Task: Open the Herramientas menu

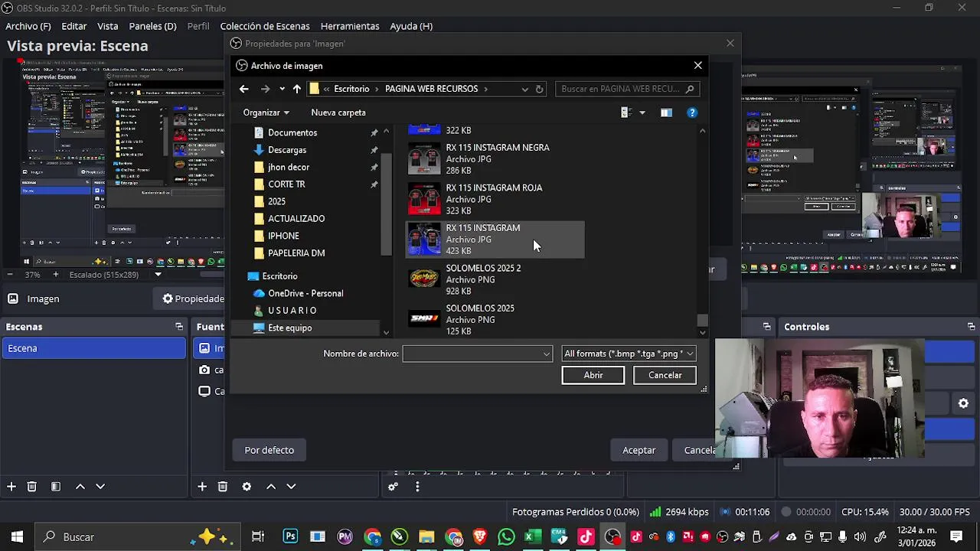Action: tap(350, 26)
